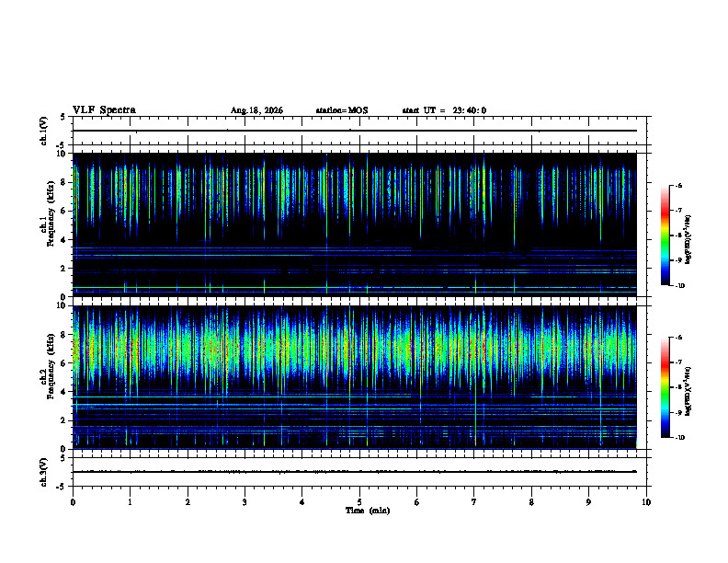Click the "station=MOS" label
The image size is (728, 563).
[342, 110]
